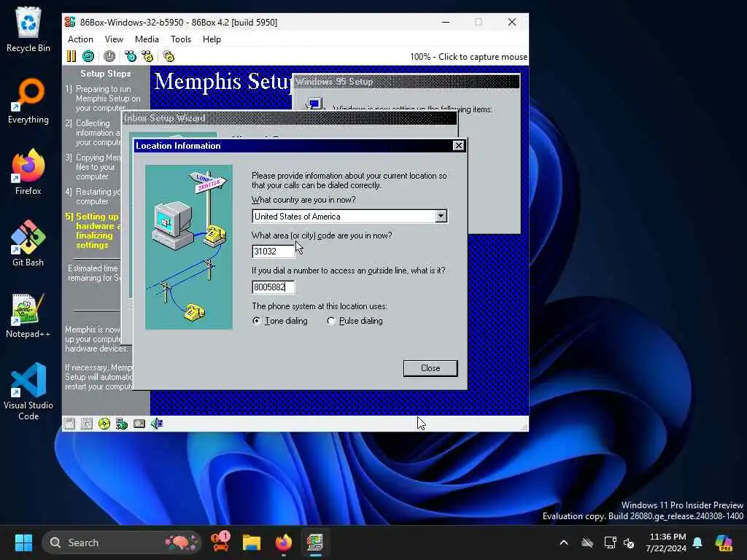Image resolution: width=747 pixels, height=560 pixels.
Task: Click the 'What country are you in now?' label
Action: click(x=303, y=200)
